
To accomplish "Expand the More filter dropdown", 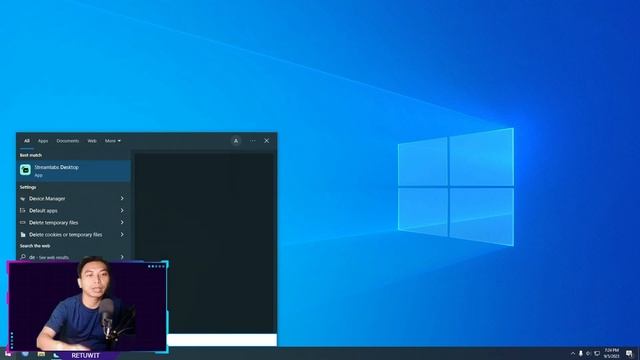I will [113, 141].
